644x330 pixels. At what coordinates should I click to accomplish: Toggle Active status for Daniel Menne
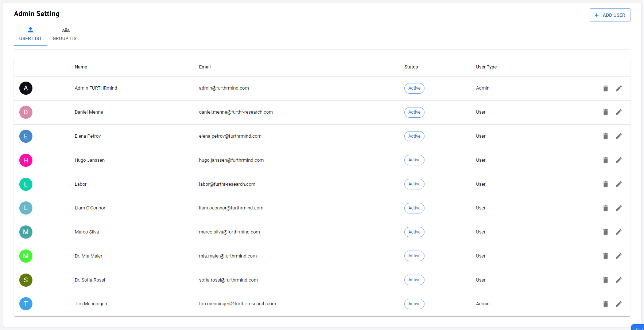[414, 112]
